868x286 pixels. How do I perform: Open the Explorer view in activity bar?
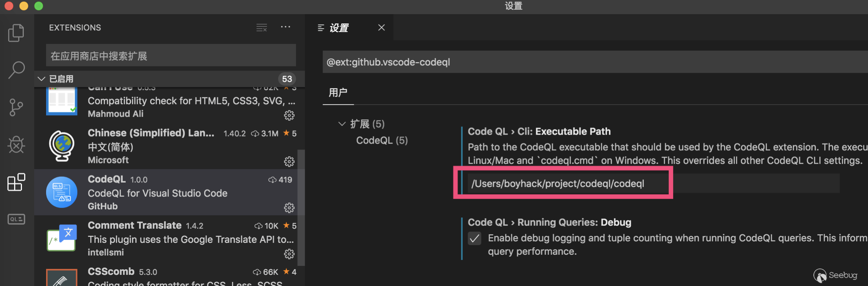16,33
